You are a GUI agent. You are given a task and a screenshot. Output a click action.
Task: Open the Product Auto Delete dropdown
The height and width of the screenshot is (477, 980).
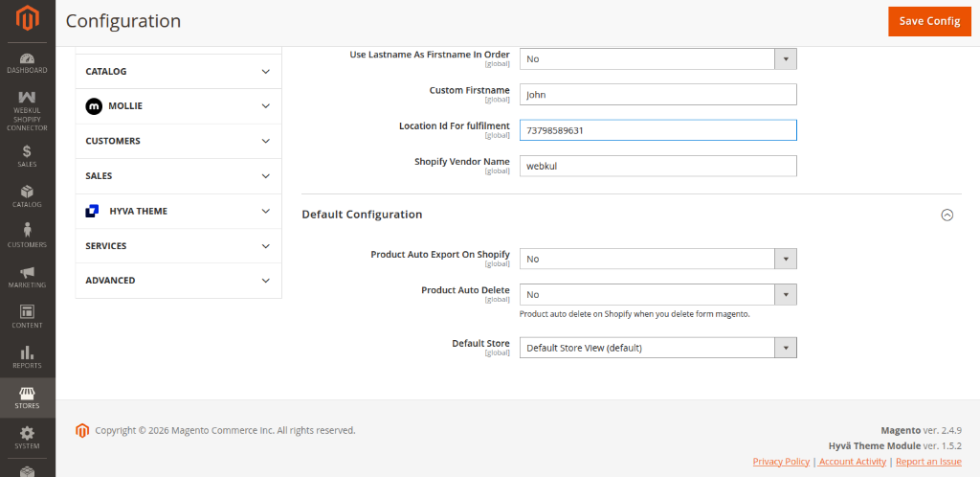658,294
